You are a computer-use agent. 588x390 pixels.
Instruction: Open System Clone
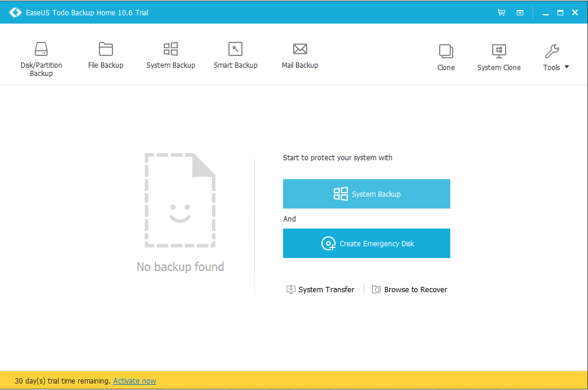click(499, 57)
